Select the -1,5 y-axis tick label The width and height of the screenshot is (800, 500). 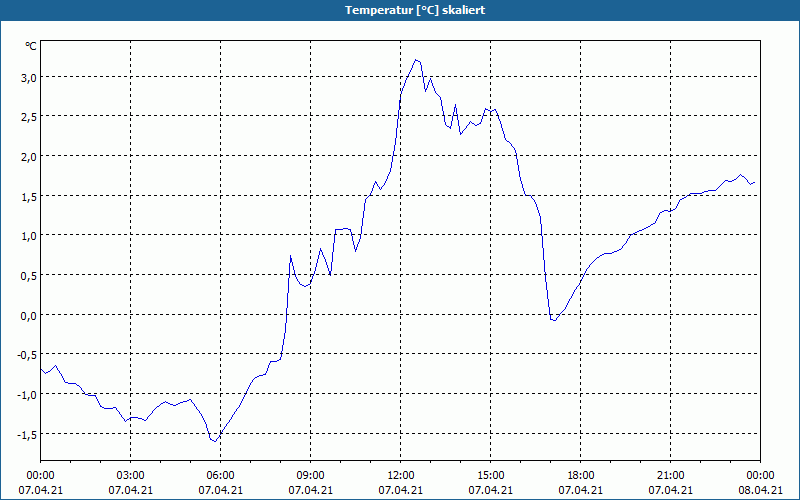pos(28,434)
